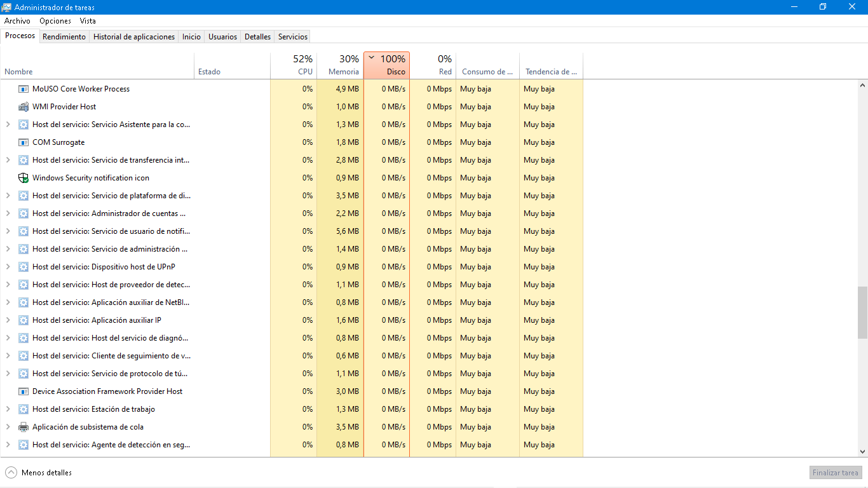The image size is (868, 488).
Task: Select the 4,9 MB memory cell
Action: click(340, 89)
